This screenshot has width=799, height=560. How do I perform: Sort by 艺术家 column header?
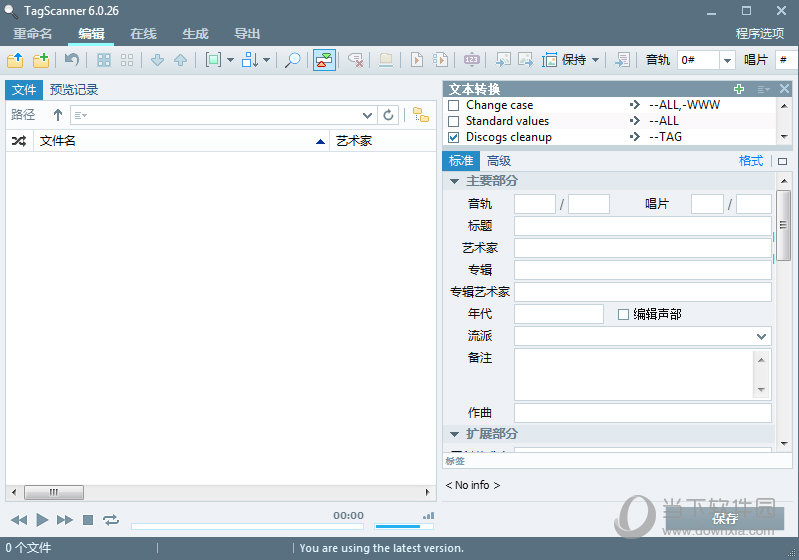point(382,141)
